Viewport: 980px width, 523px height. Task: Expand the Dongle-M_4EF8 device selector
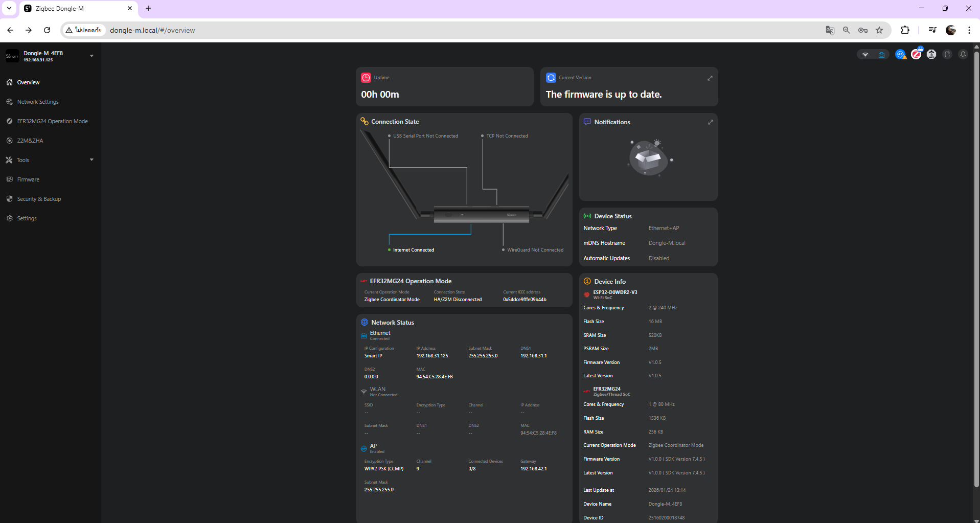(92, 56)
